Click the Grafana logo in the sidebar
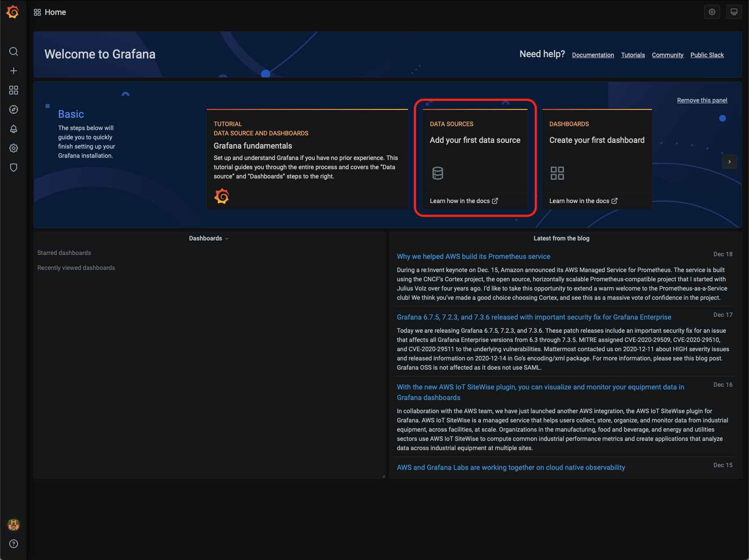Image resolution: width=749 pixels, height=560 pixels. (x=13, y=12)
